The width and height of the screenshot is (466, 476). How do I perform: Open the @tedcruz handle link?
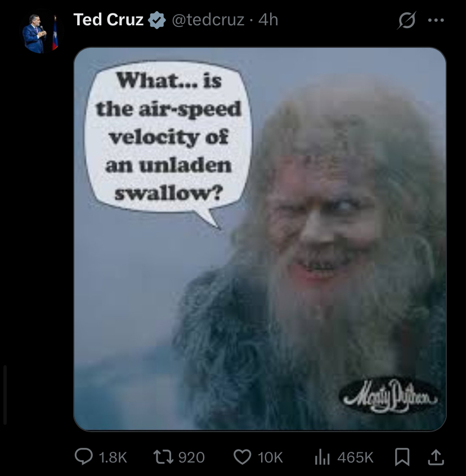tap(208, 20)
